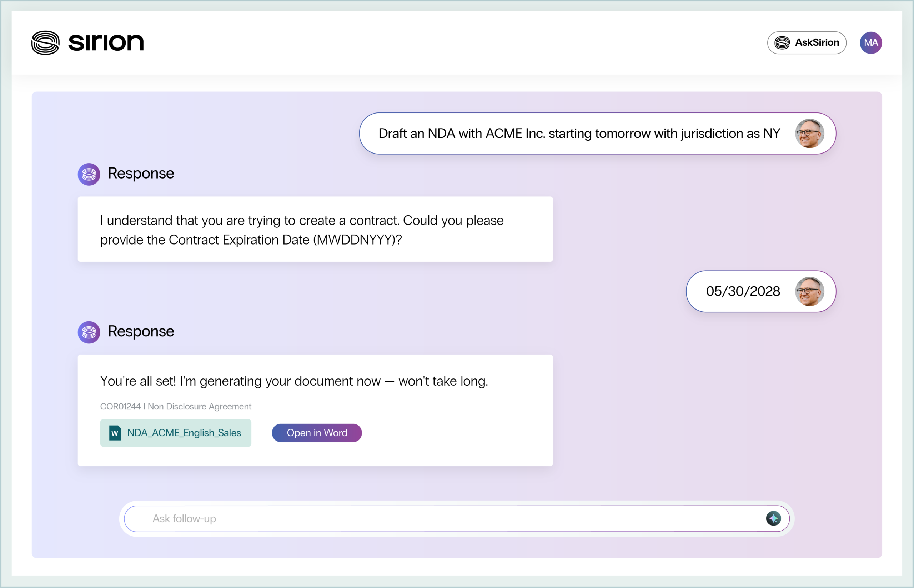Click the Non Disclosure Agreement label
This screenshot has width=914, height=588.
point(199,407)
